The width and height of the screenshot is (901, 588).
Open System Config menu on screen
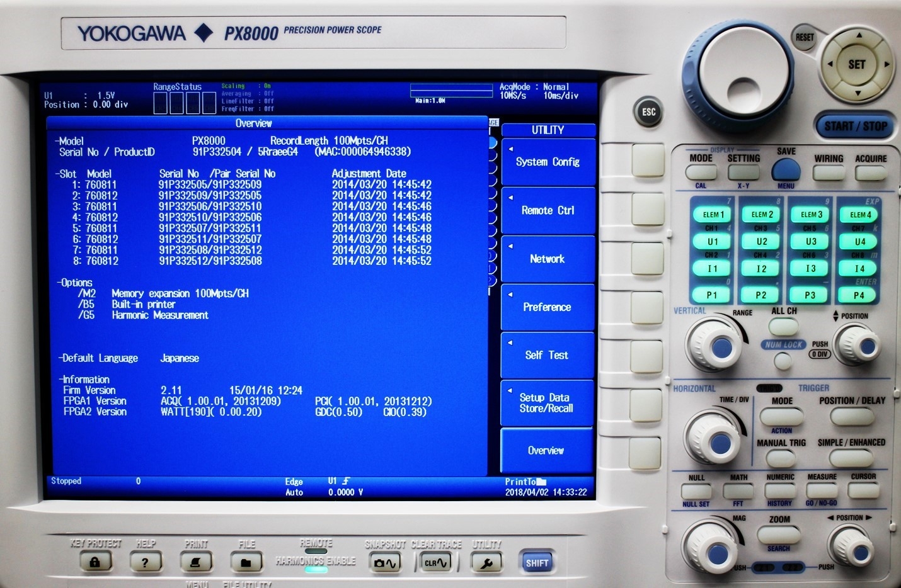548,162
